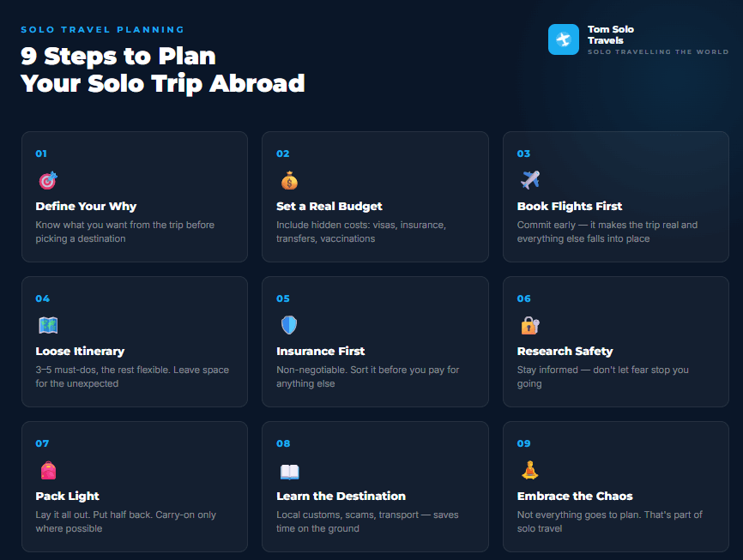The image size is (743, 560).
Task: Click the main 9 Steps page title
Action: (x=163, y=69)
